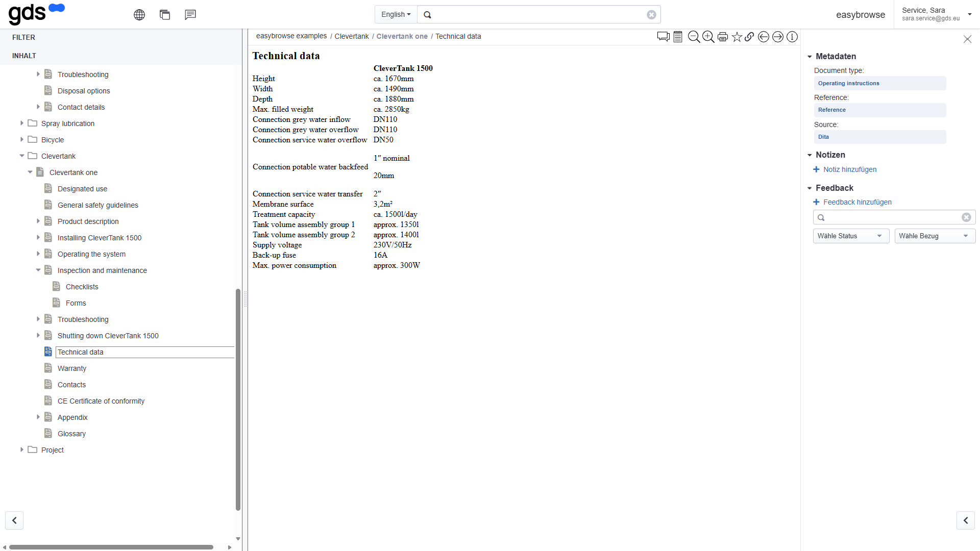Go back with the left arrow circle icon
980x551 pixels.
tap(764, 37)
